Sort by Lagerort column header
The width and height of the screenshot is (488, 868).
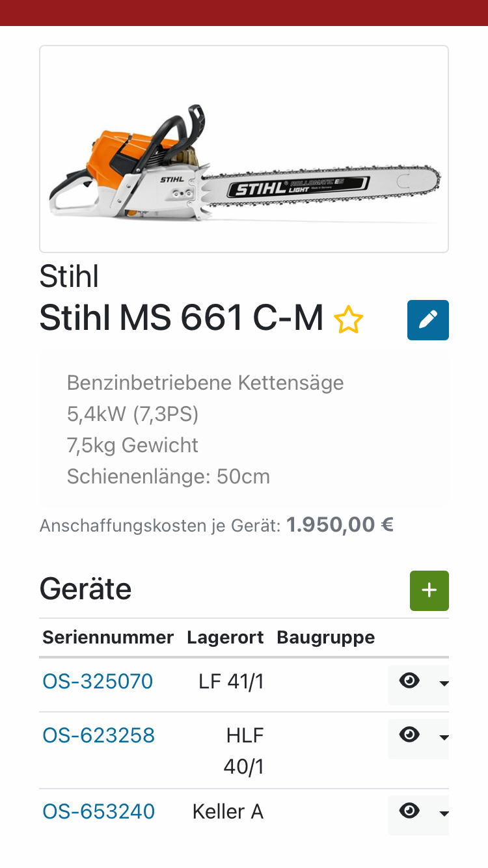tap(225, 637)
